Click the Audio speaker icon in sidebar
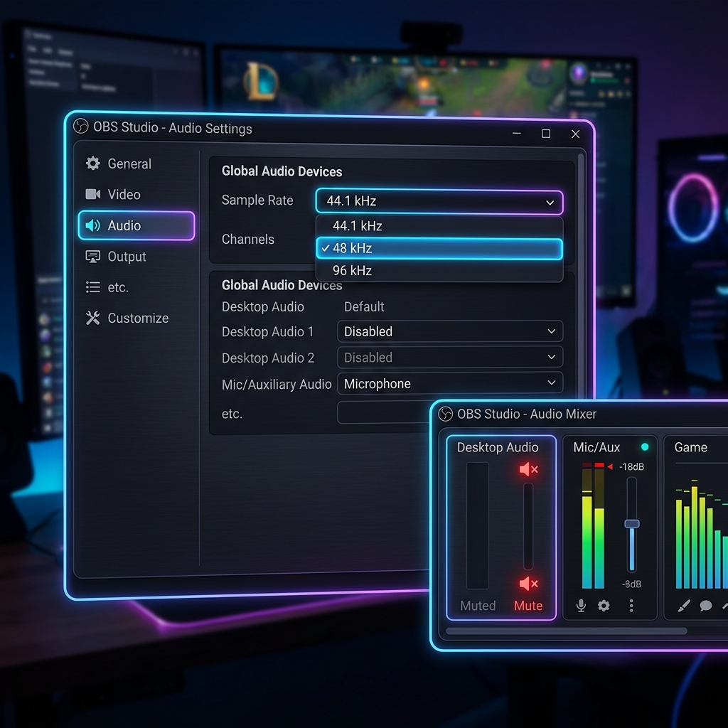Screen dimensions: 728x728 93,225
